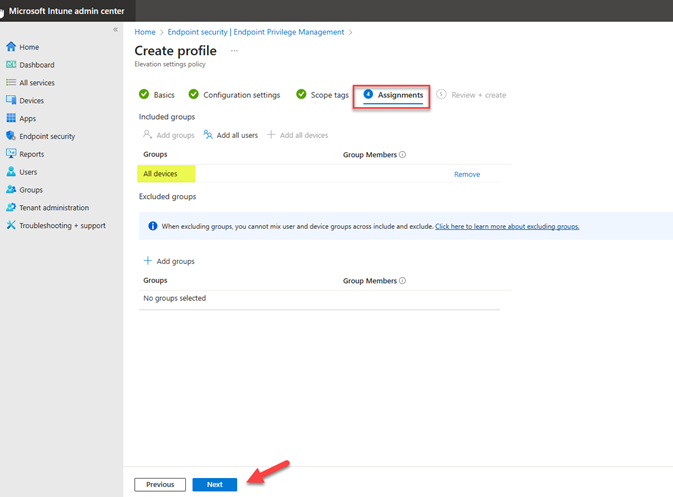
Task: Navigate to Home breadcrumb link
Action: (x=145, y=32)
